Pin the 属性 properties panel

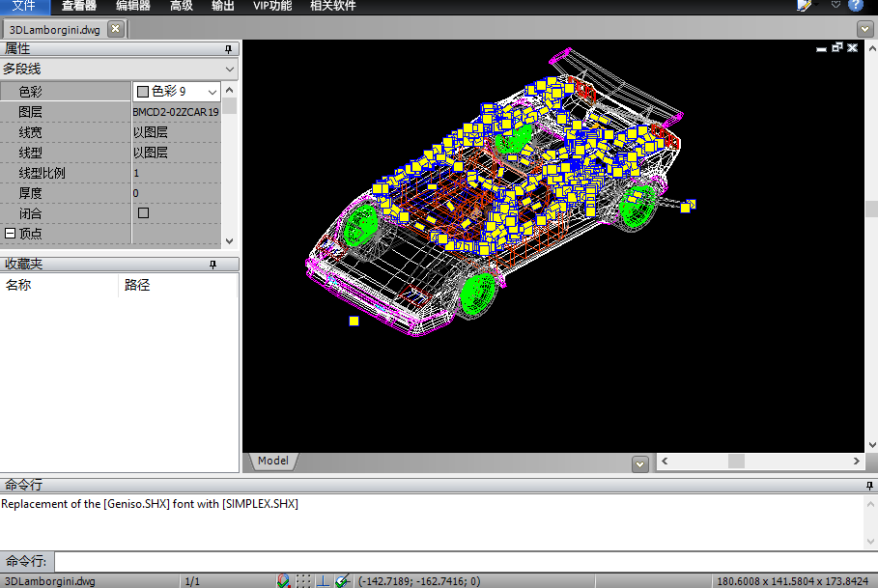[x=229, y=49]
